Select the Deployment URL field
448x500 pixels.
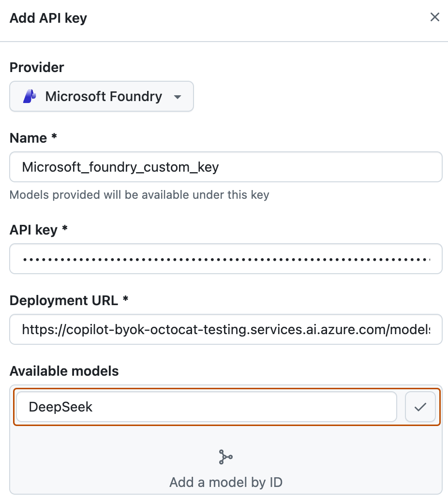(225, 329)
